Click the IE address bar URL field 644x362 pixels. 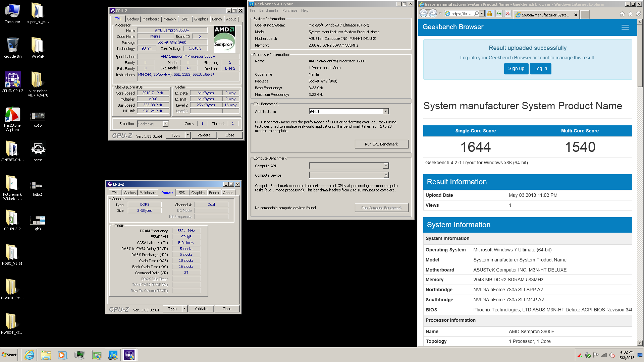tap(462, 14)
